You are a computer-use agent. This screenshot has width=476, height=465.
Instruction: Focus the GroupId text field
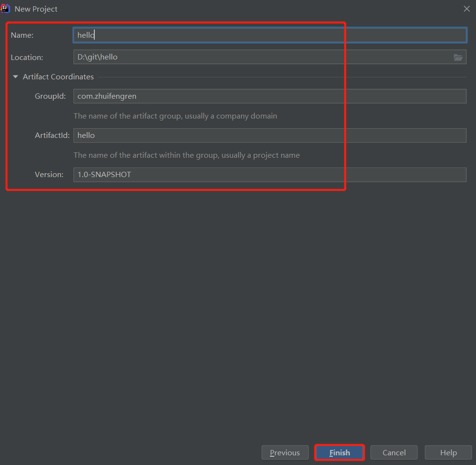(x=269, y=96)
